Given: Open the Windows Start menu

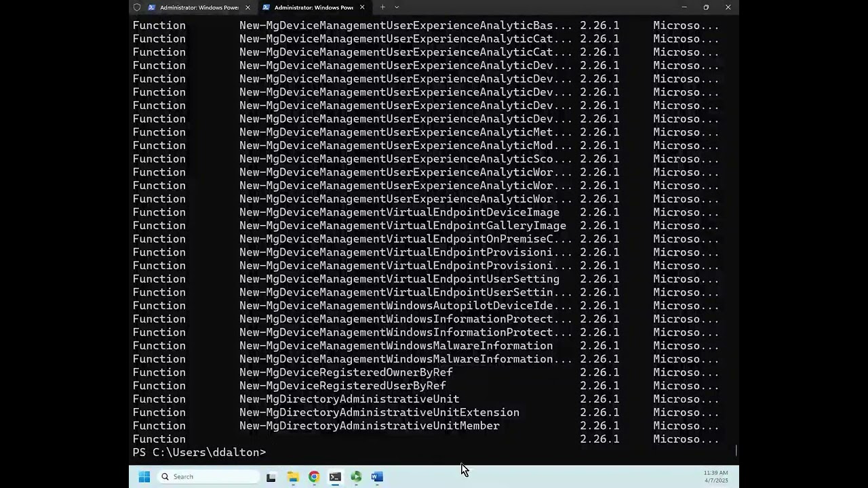Looking at the screenshot, I should [x=144, y=477].
